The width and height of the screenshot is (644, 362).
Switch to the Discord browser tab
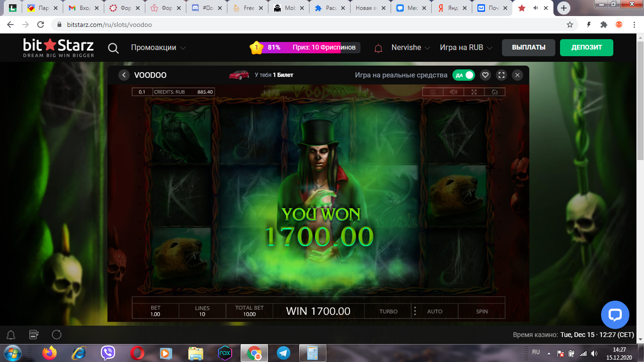[x=206, y=8]
